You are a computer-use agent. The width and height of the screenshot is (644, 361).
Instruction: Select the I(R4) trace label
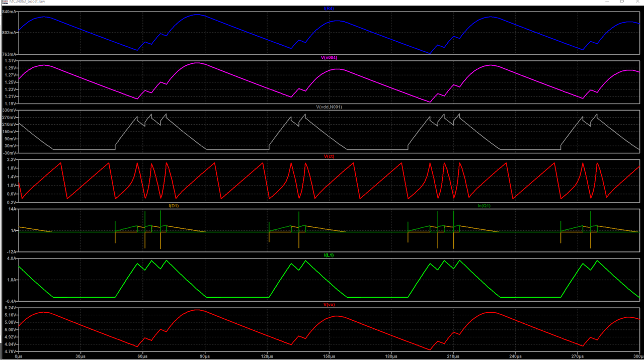[x=329, y=9]
